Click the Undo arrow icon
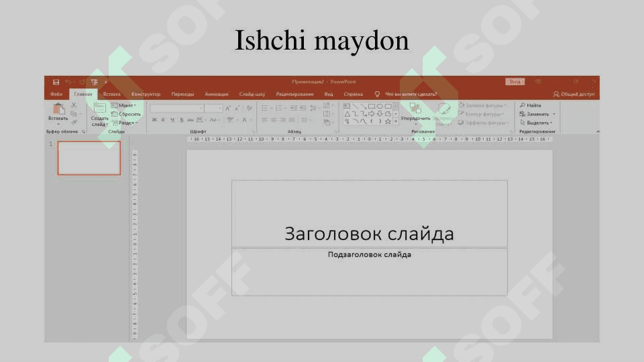Viewport: 644px width, 362px height. click(68, 82)
